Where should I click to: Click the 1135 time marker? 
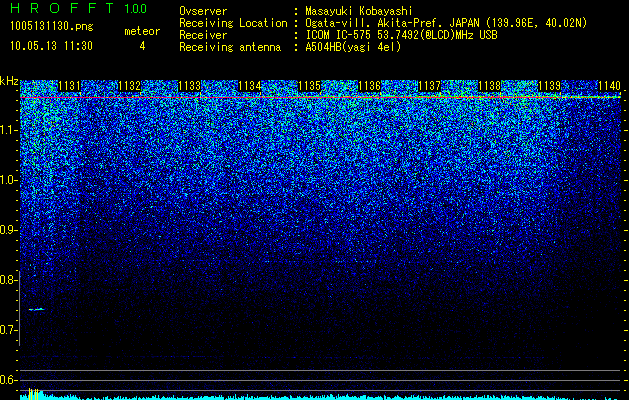(310, 85)
